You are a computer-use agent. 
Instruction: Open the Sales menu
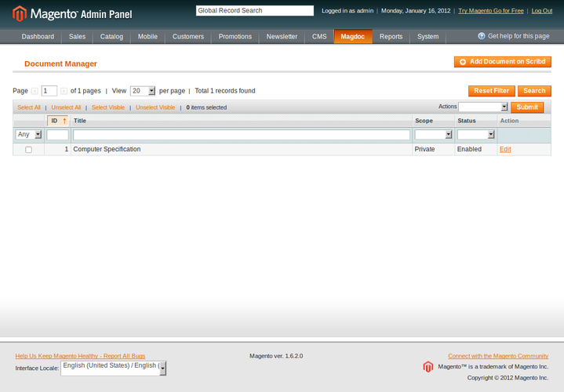pyautogui.click(x=78, y=37)
